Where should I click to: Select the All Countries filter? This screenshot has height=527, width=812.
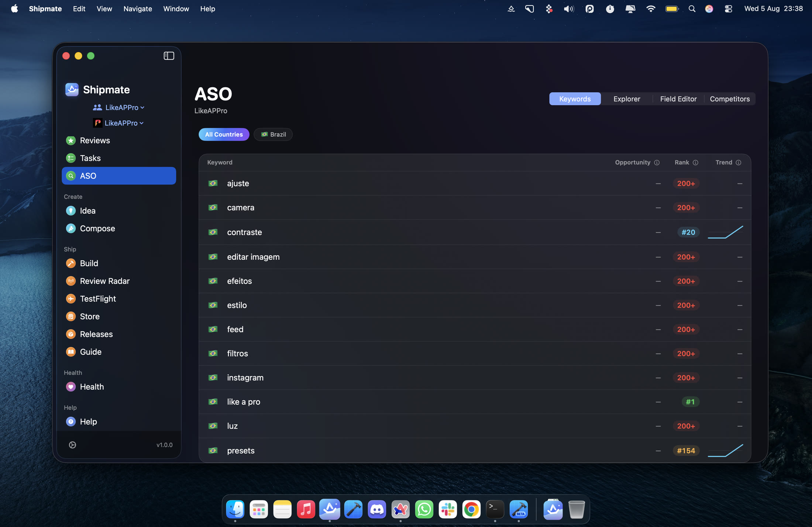[x=224, y=135]
